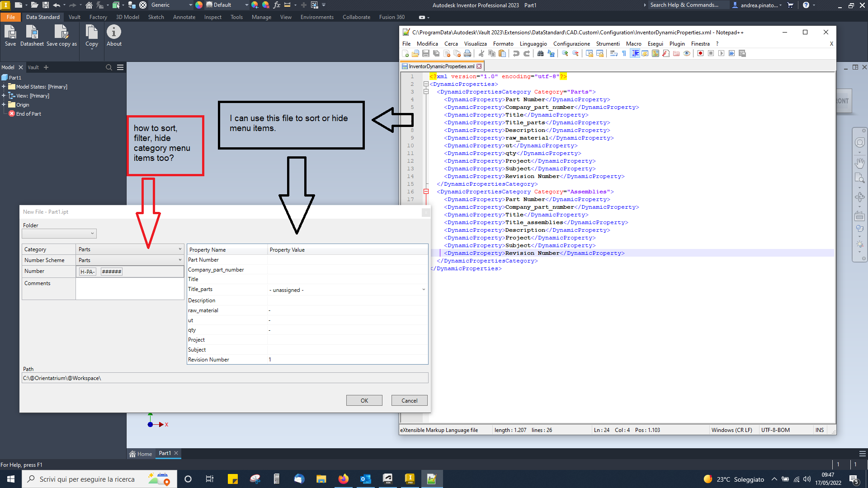Toggle the paragraph marks button in Notepad++
This screenshot has width=868, height=488.
623,53
